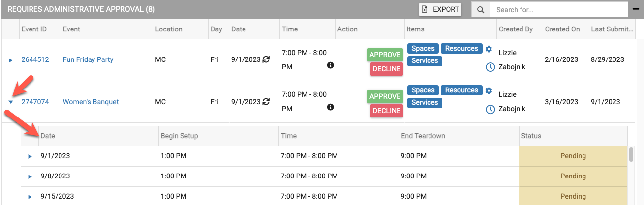644x205 pixels.
Task: Click the info icon in Women's Banquet row
Action: (331, 107)
